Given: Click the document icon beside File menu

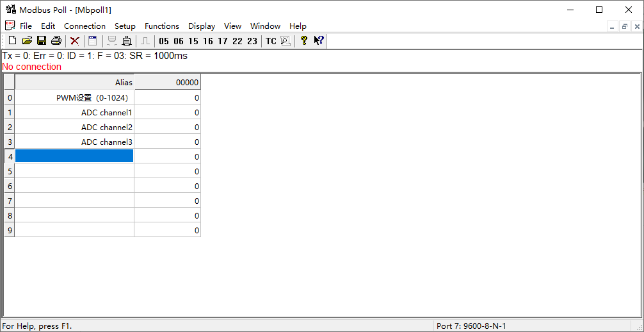Looking at the screenshot, I should (10, 26).
